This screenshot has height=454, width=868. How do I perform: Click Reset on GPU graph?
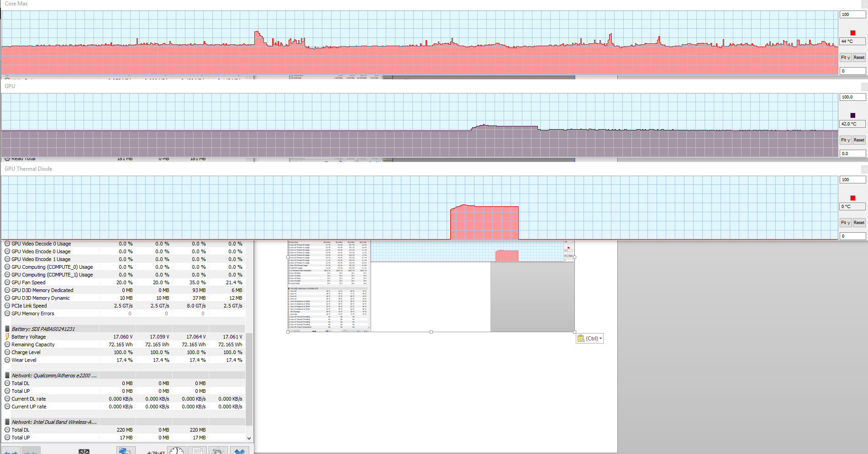pos(859,140)
